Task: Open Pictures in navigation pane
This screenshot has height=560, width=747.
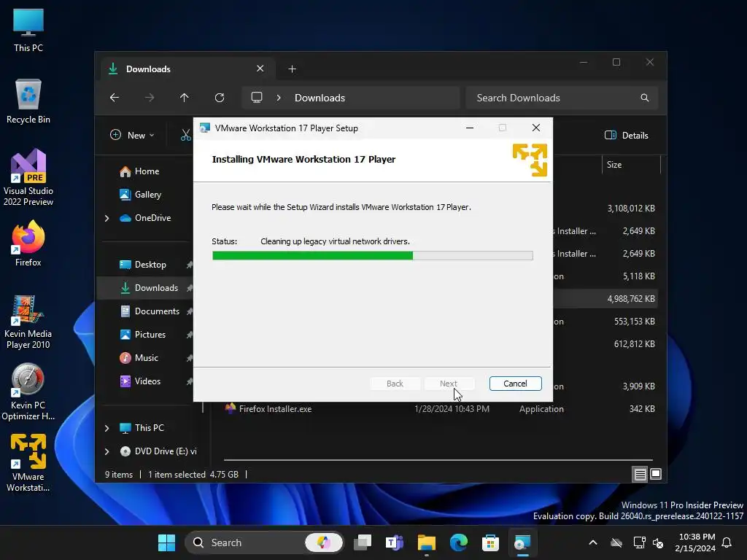Action: (150, 335)
